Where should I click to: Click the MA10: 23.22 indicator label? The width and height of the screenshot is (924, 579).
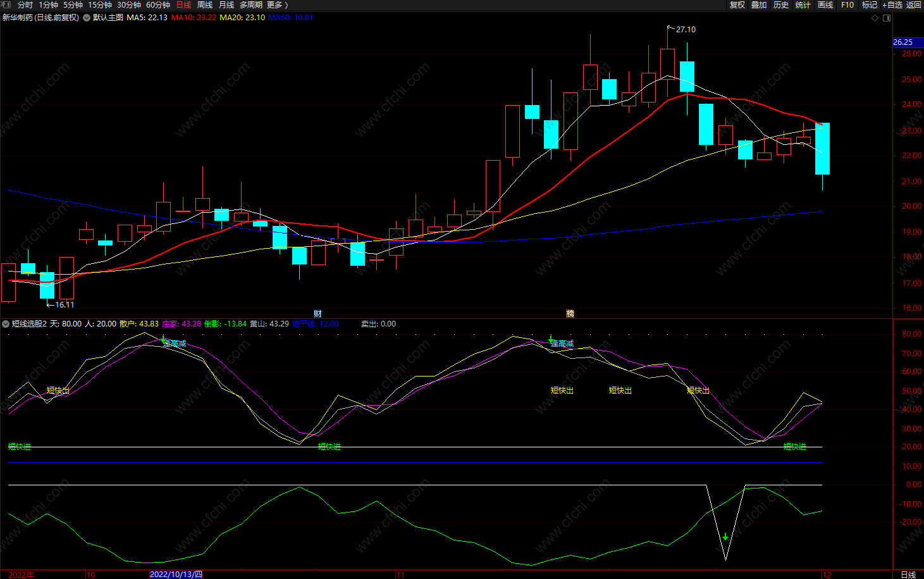point(194,18)
